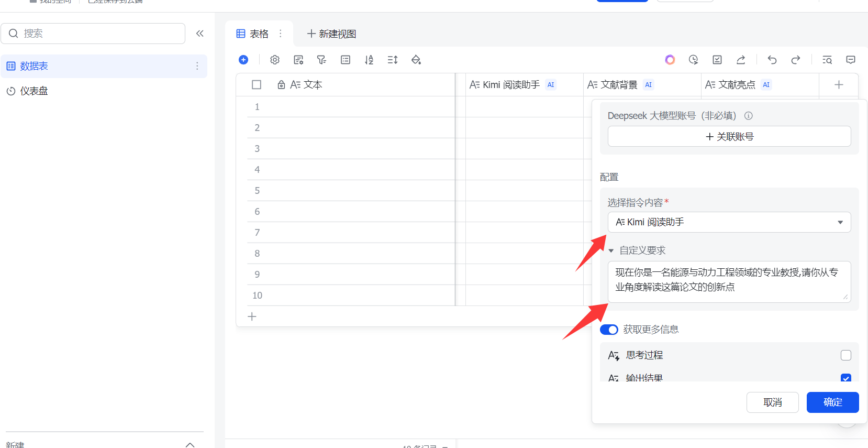This screenshot has width=868, height=448.
Task: Toggle the 获取更多信息 switch off
Action: 609,330
